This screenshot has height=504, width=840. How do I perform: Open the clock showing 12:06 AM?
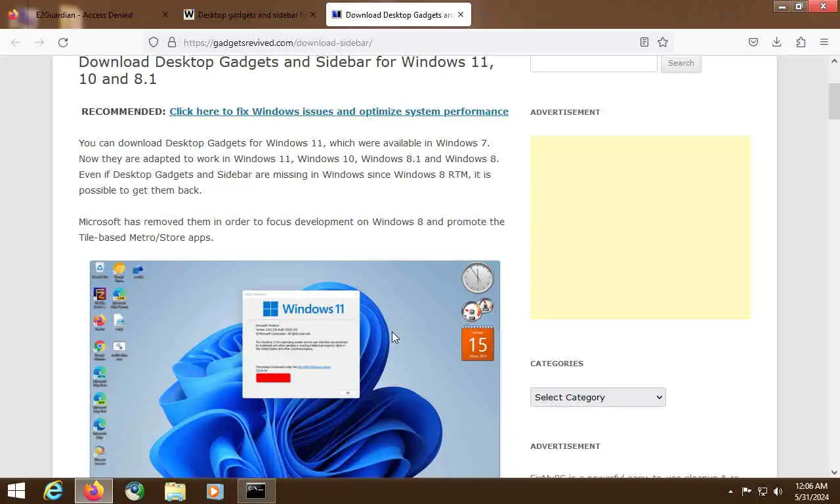click(812, 492)
